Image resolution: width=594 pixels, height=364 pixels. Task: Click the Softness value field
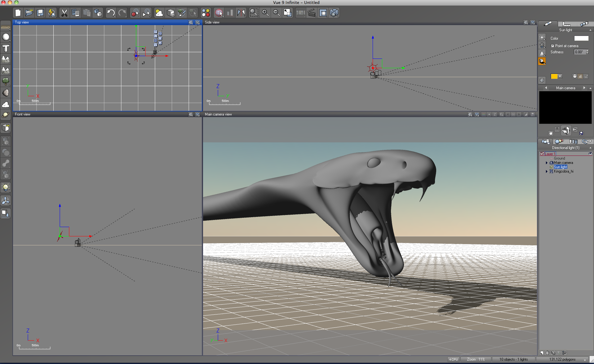coord(579,52)
